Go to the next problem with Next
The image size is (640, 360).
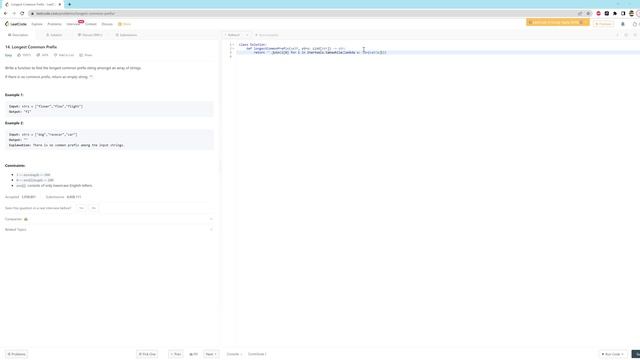coord(211,354)
